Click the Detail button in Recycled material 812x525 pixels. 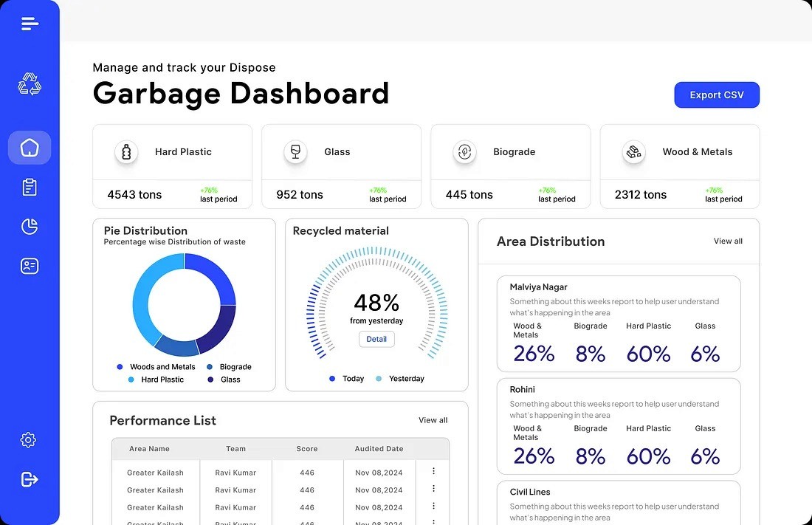(376, 339)
